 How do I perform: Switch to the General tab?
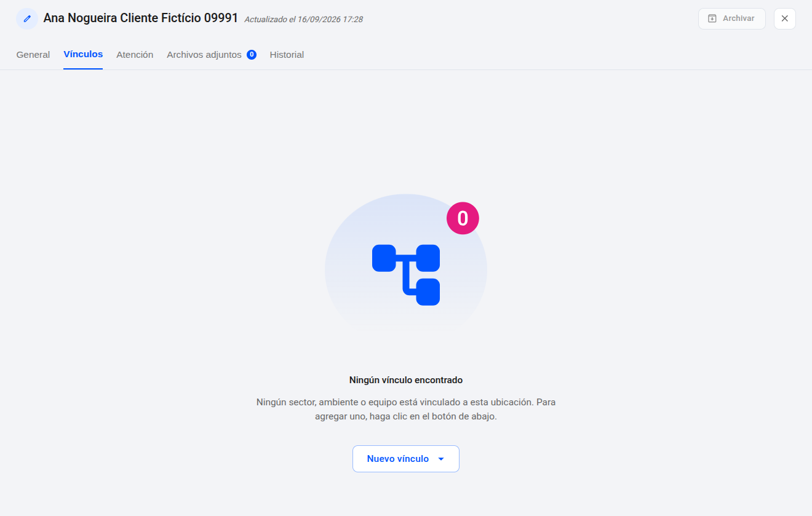click(x=33, y=55)
